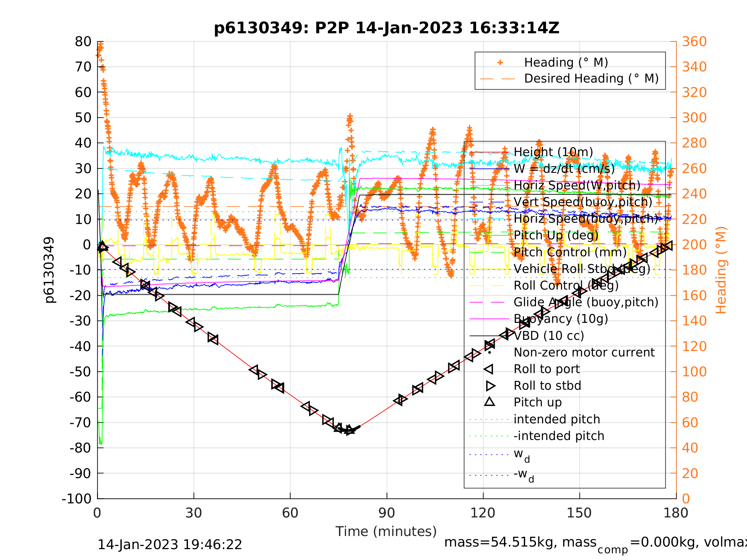Click the Pitch up triangle legend marker
This screenshot has height=560, width=747.
489,402
